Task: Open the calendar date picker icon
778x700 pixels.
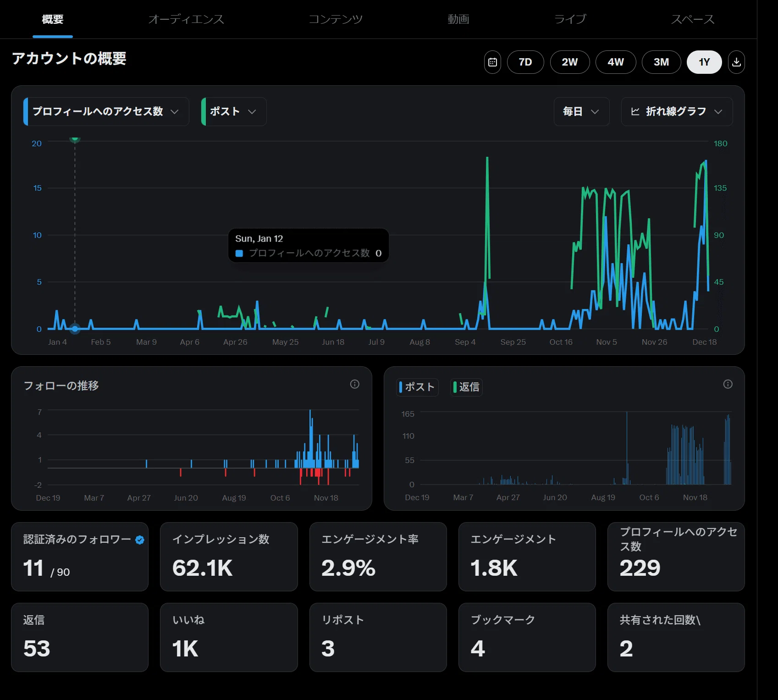Action: [492, 62]
